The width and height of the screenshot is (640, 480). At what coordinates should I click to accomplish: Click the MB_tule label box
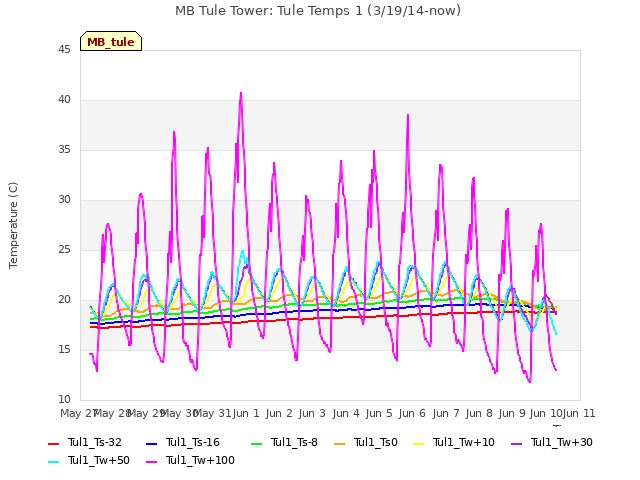click(x=111, y=41)
